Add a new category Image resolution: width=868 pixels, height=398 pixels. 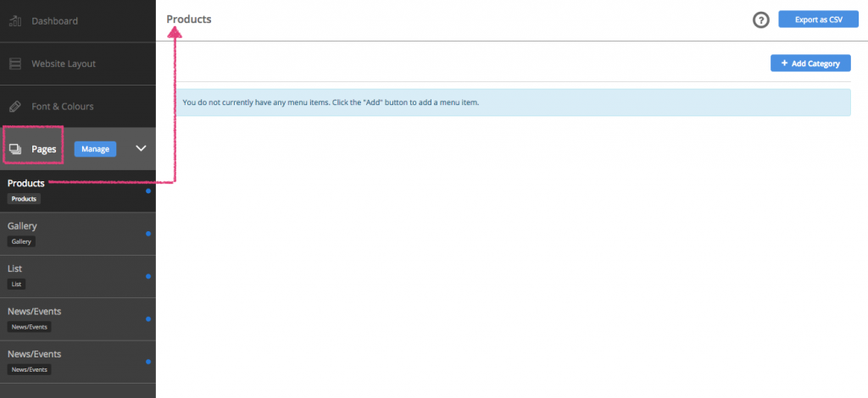tap(810, 64)
